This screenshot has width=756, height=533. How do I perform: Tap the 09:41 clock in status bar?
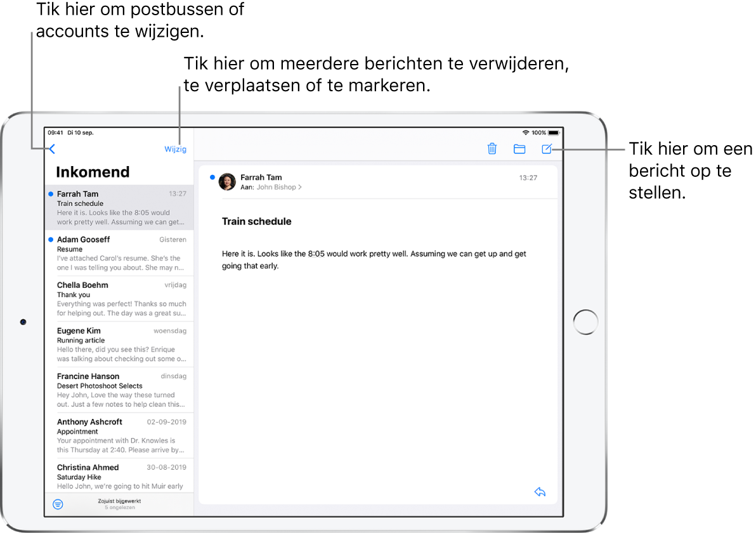tap(55, 132)
